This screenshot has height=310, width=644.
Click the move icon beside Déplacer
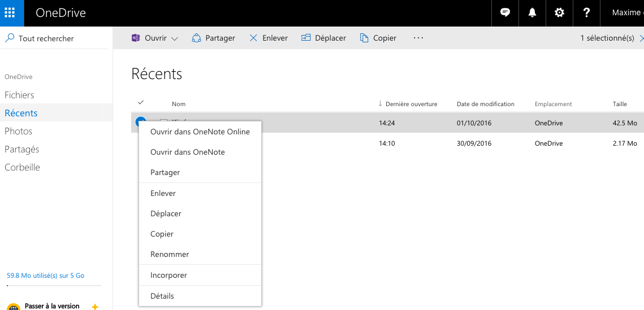point(305,38)
